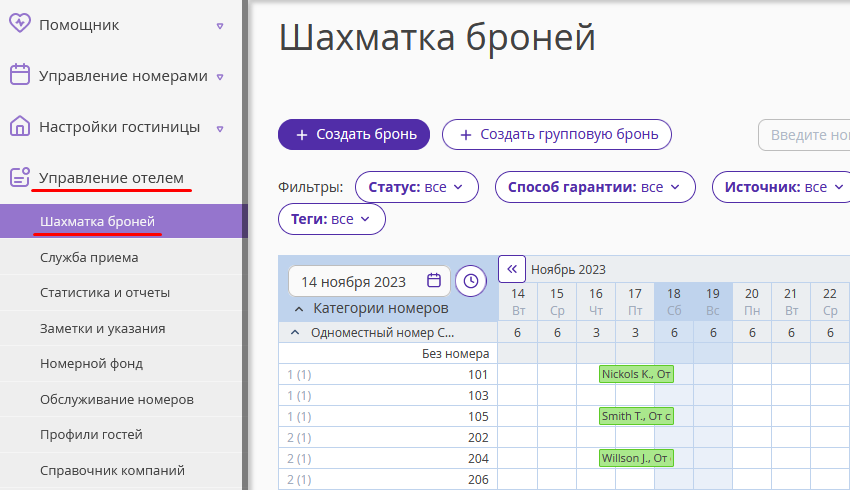This screenshot has height=490, width=850.
Task: Click the heart icon beside Помощник
Action: [x=20, y=23]
